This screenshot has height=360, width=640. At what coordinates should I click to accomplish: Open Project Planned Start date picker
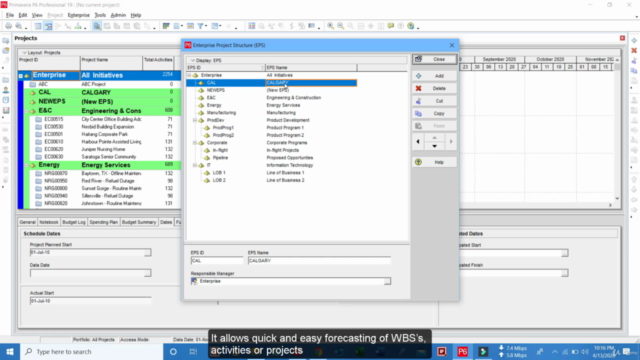click(147, 253)
